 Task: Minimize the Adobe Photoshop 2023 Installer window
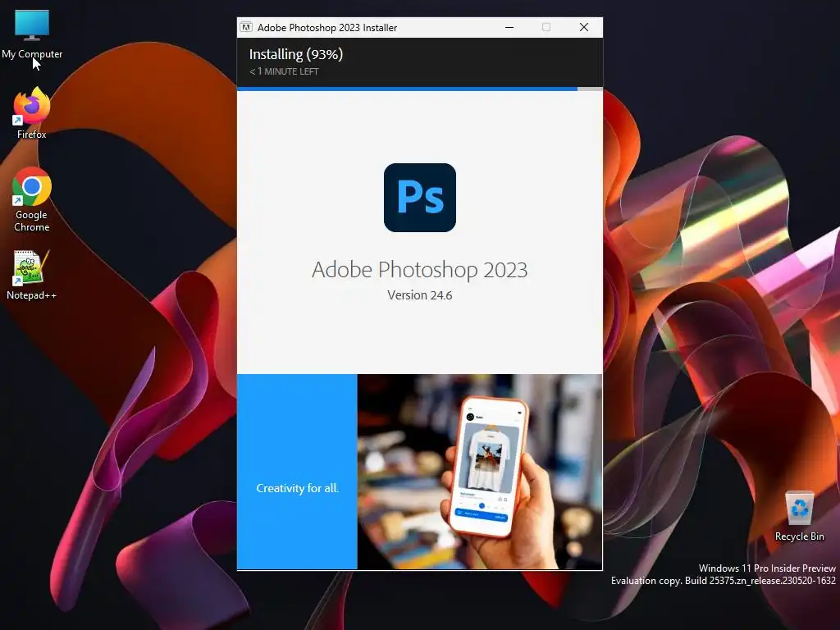pyautogui.click(x=509, y=27)
